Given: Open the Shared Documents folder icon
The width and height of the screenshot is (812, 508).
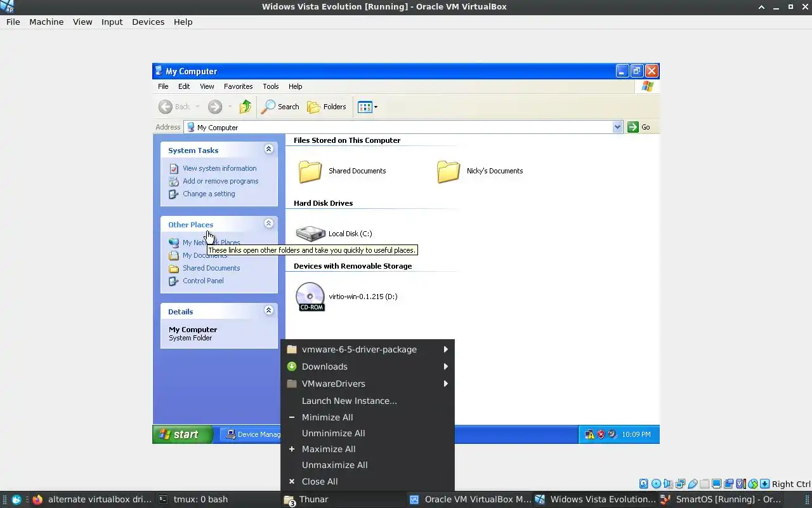Looking at the screenshot, I should (x=310, y=171).
